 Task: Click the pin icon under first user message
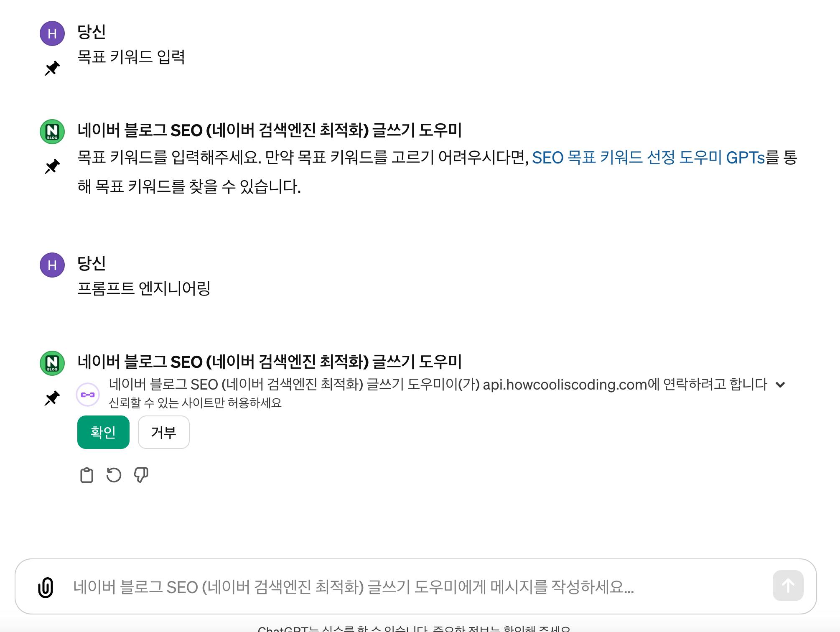click(x=52, y=69)
